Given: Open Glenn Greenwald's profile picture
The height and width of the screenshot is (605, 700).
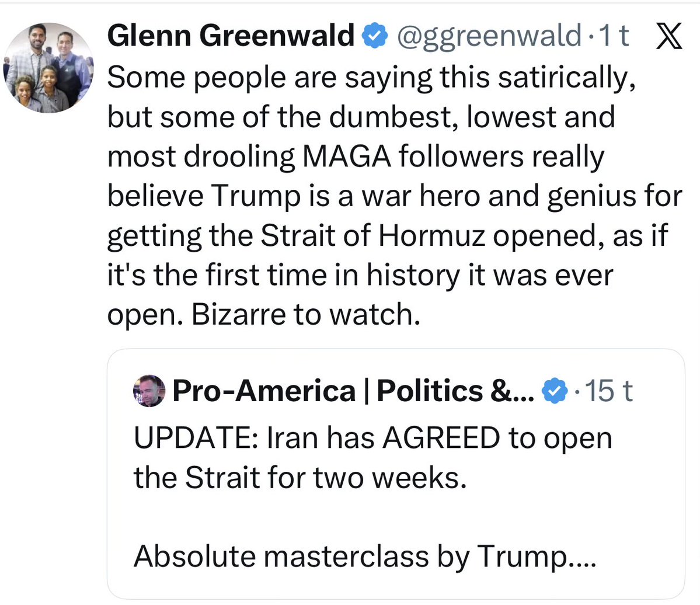Looking at the screenshot, I should click(48, 68).
